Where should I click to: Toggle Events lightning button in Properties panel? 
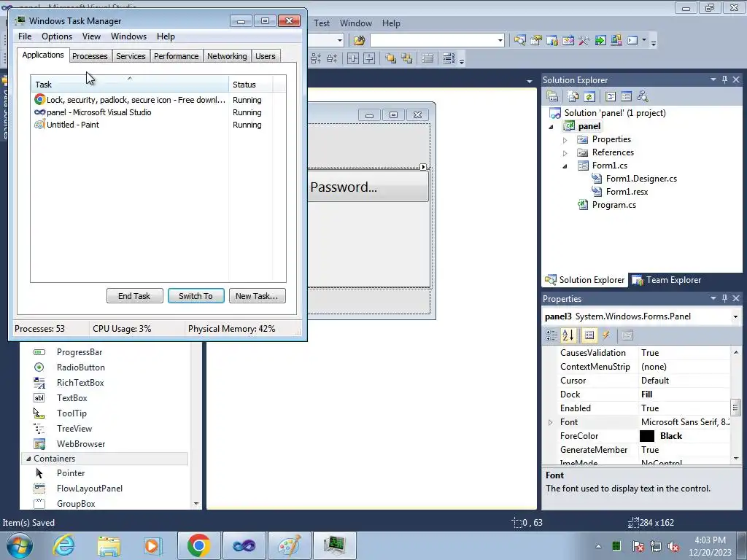coord(606,335)
